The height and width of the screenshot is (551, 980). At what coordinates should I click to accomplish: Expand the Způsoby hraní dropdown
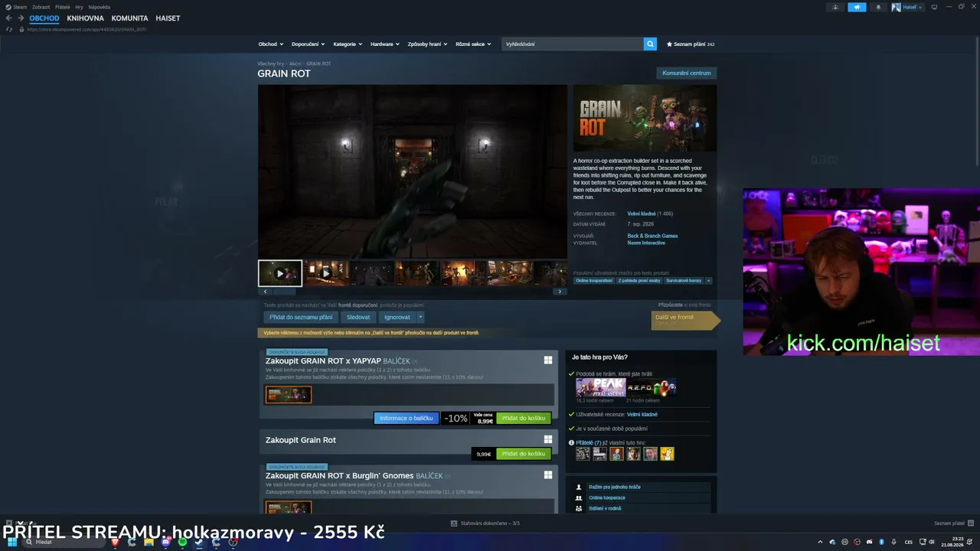[427, 44]
